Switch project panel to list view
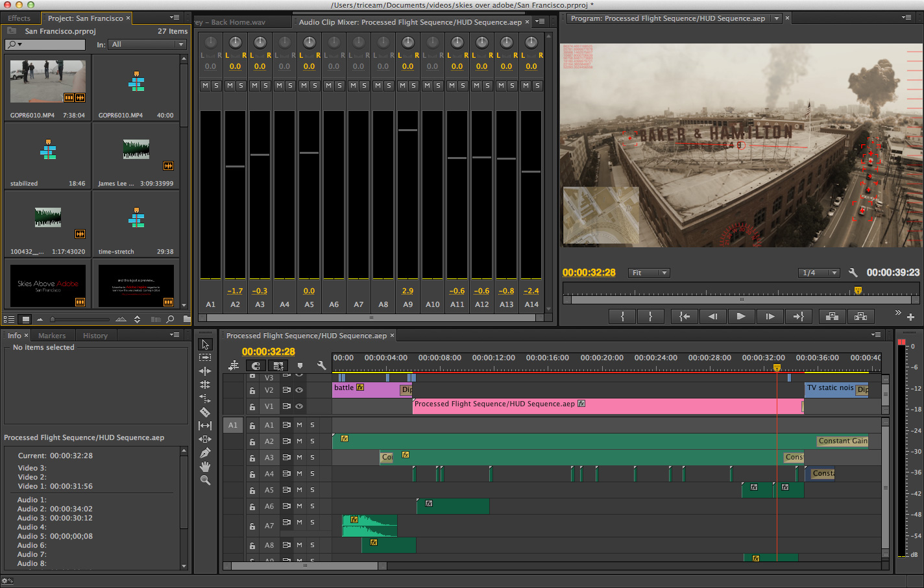The width and height of the screenshot is (924, 588). point(10,319)
